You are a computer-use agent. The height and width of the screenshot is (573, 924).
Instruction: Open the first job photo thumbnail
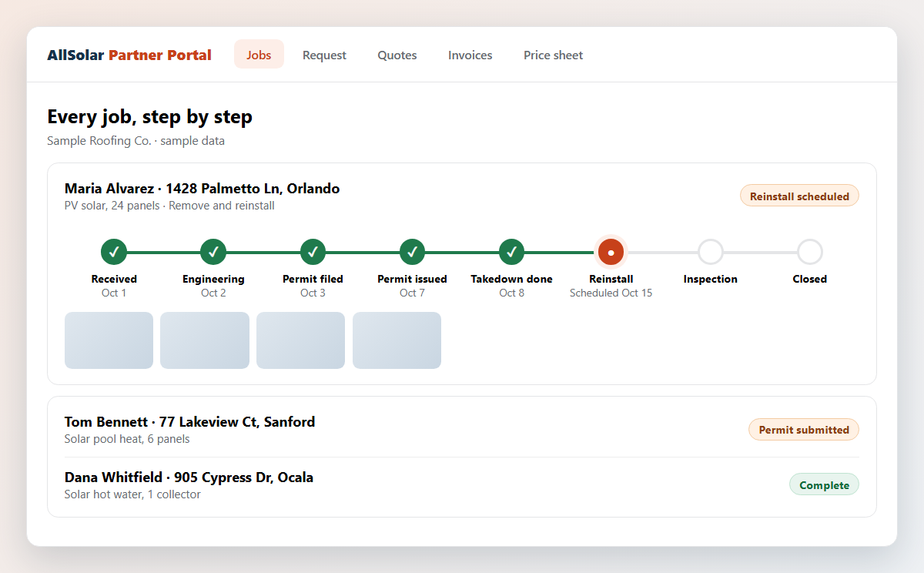coord(109,340)
